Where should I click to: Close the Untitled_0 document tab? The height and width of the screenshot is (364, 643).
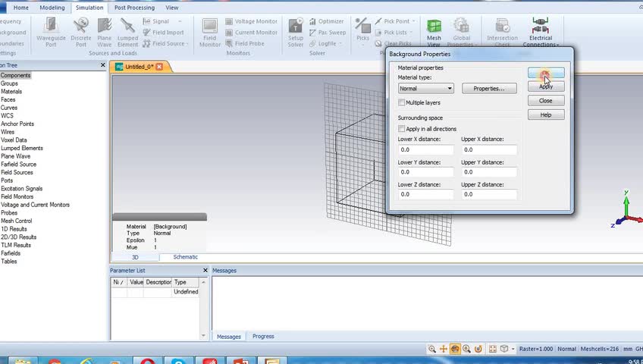[159, 67]
